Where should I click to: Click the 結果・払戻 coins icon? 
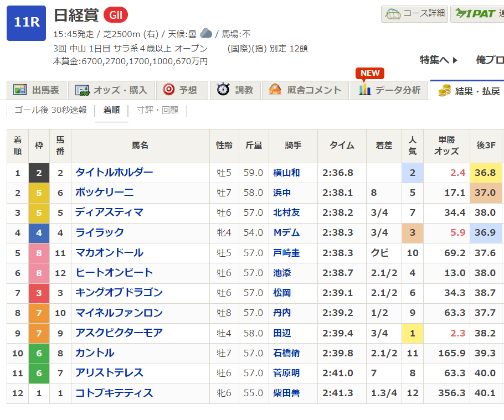(444, 91)
